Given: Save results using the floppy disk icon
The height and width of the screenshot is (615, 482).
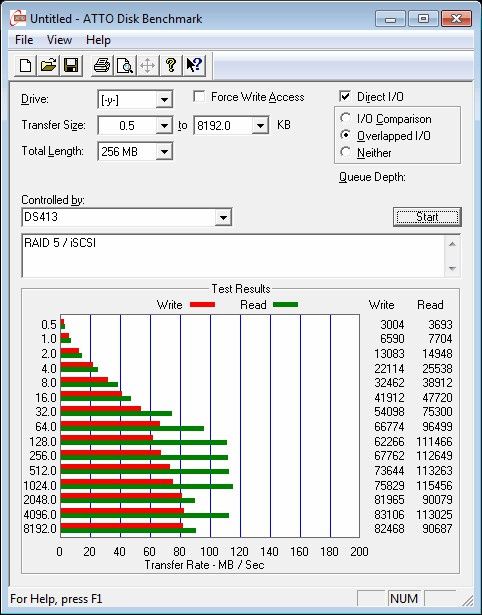Looking at the screenshot, I should (71, 65).
